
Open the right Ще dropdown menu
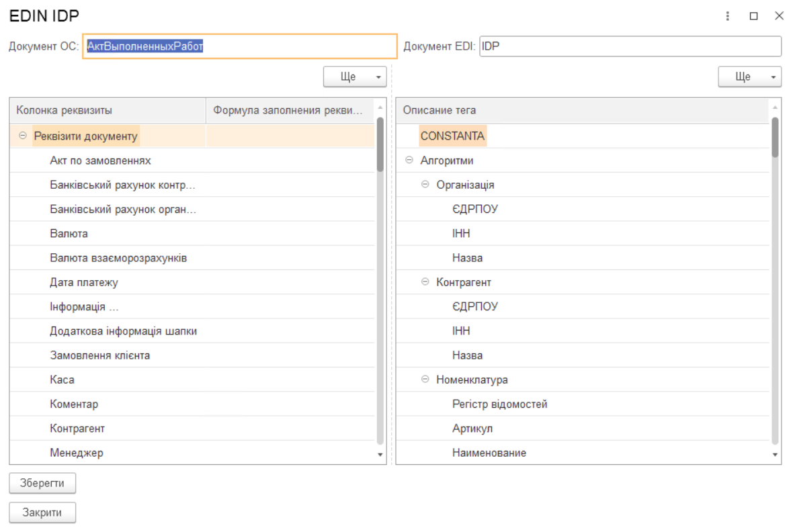749,77
